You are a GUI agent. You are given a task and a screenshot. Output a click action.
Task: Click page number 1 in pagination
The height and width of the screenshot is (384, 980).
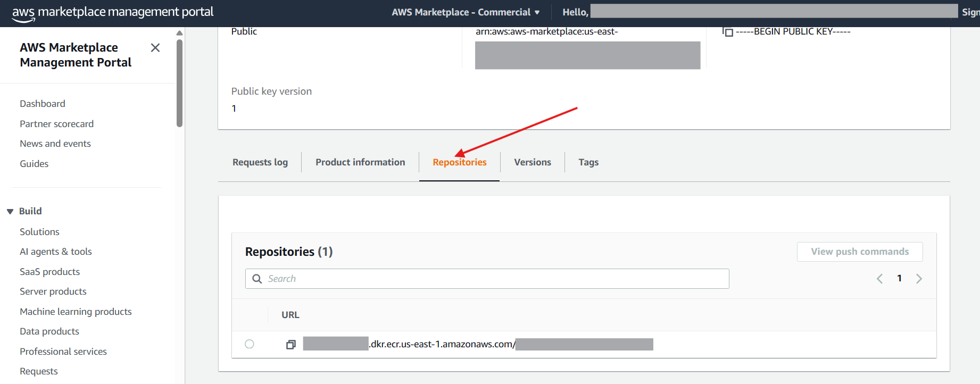click(899, 278)
